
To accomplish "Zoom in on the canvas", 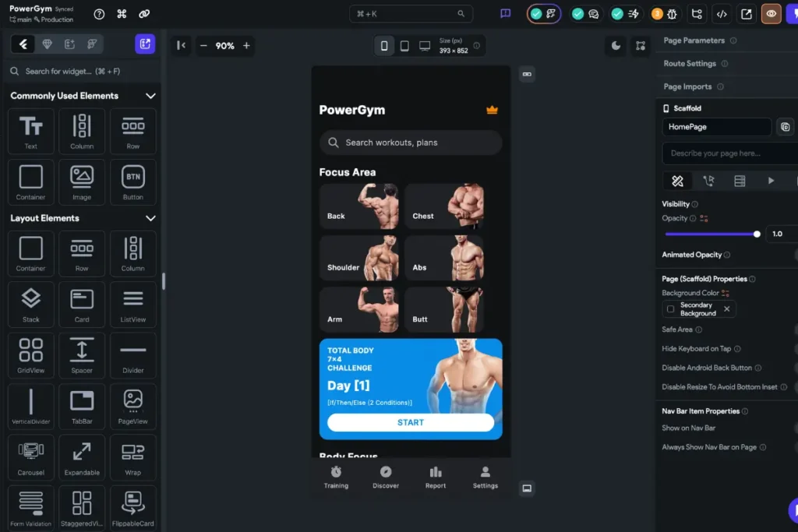I will (x=246, y=46).
